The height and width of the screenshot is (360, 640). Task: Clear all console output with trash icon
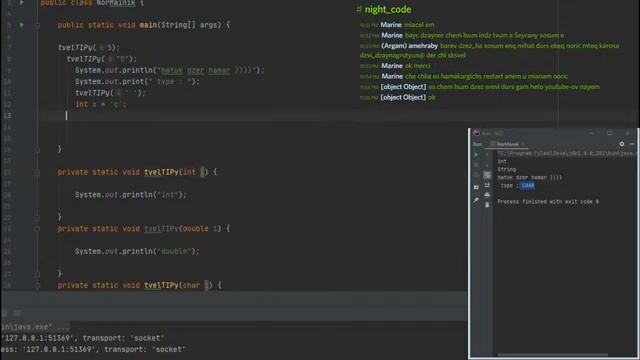tap(487, 205)
